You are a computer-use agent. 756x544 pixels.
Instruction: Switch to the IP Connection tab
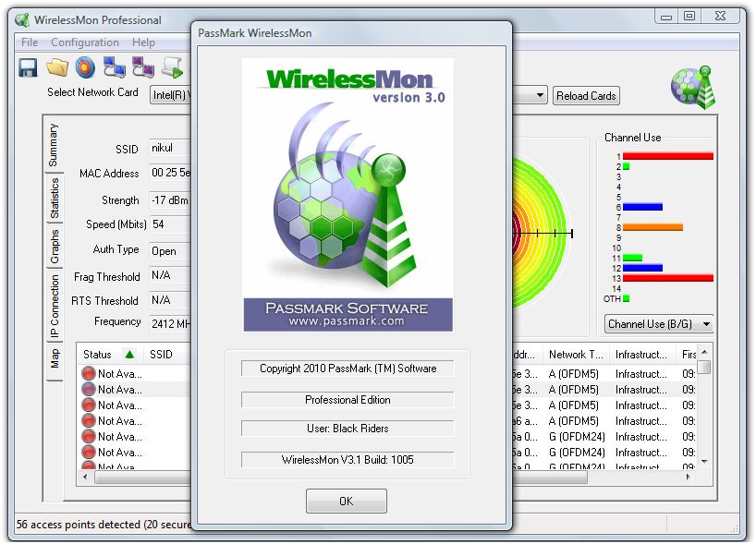tap(54, 306)
